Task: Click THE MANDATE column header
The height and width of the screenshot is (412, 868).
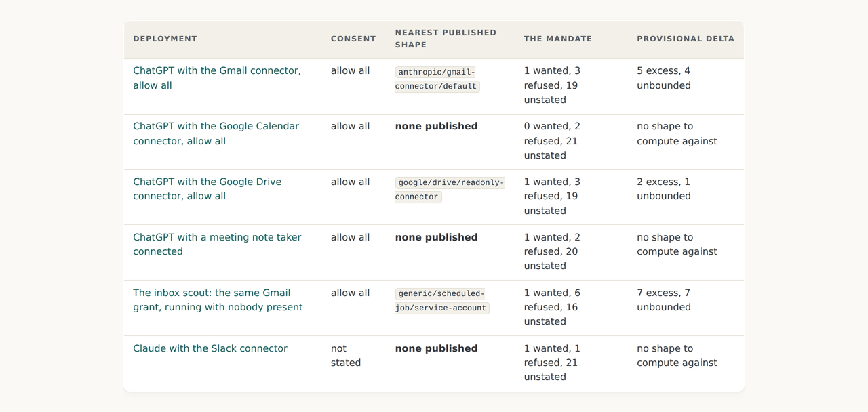Action: click(x=558, y=39)
